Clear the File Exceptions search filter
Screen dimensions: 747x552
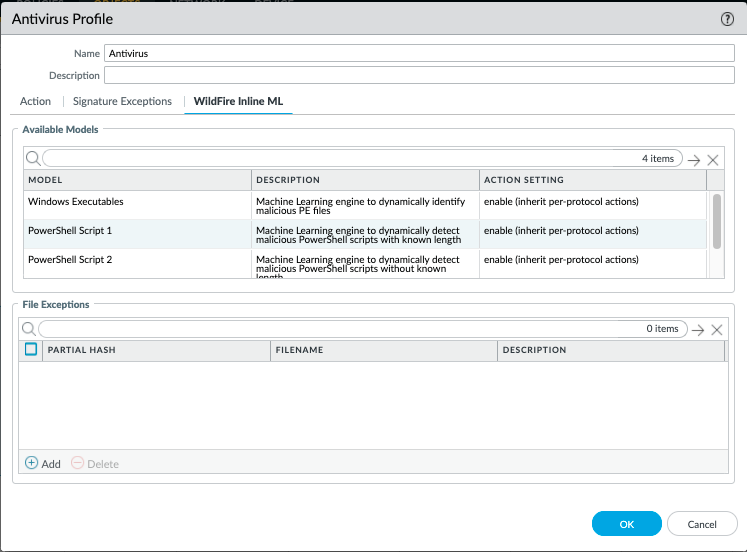[x=715, y=330]
